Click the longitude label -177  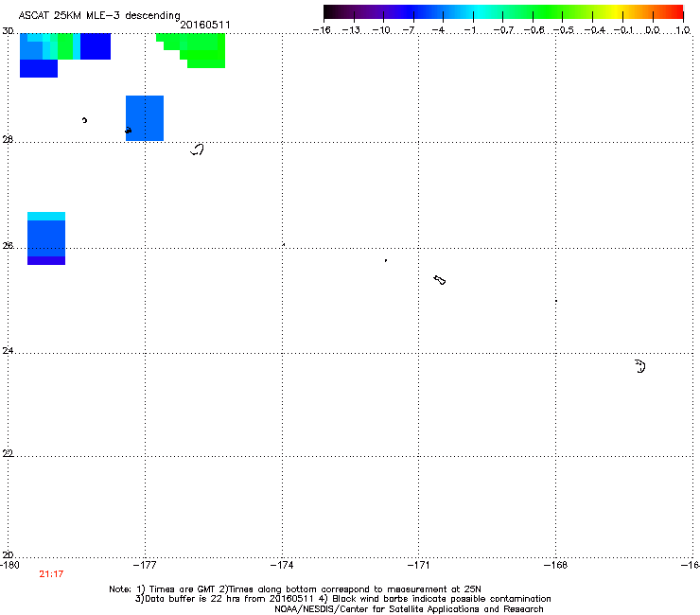coord(145,565)
